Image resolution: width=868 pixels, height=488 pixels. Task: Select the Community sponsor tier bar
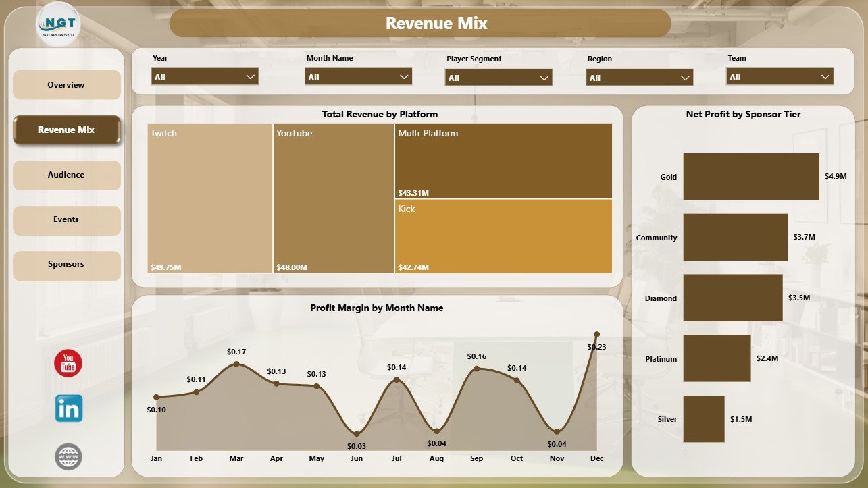736,237
